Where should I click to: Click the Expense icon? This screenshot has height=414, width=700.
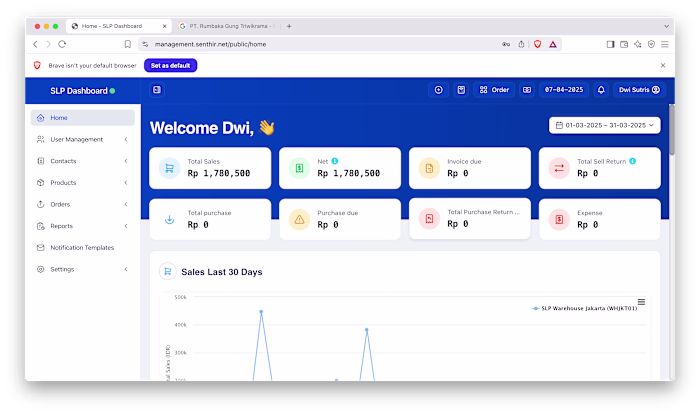coord(559,220)
